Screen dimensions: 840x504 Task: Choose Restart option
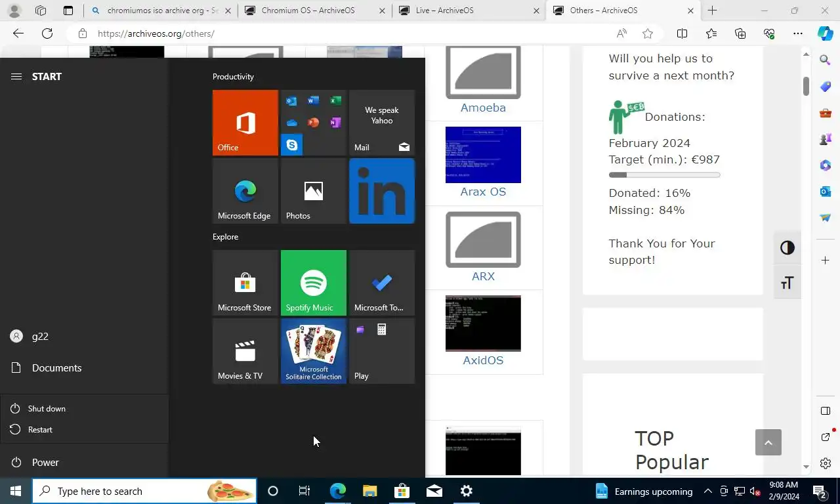84,429
